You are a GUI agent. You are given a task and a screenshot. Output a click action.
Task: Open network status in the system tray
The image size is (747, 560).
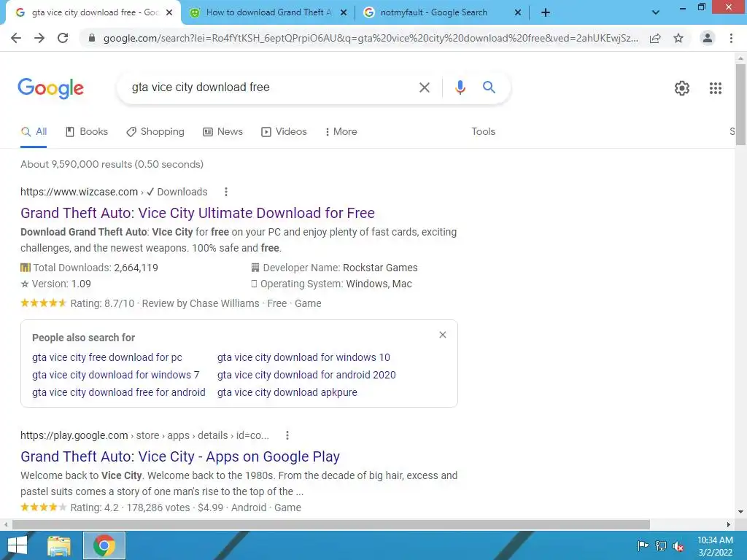pos(661,545)
